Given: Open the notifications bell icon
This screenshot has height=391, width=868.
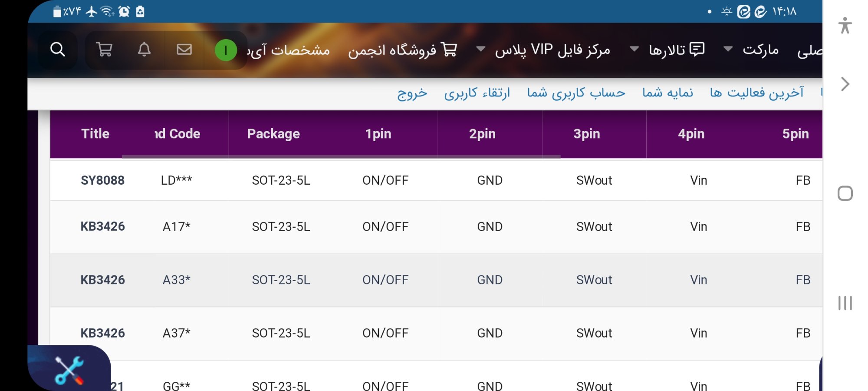Looking at the screenshot, I should click(144, 50).
